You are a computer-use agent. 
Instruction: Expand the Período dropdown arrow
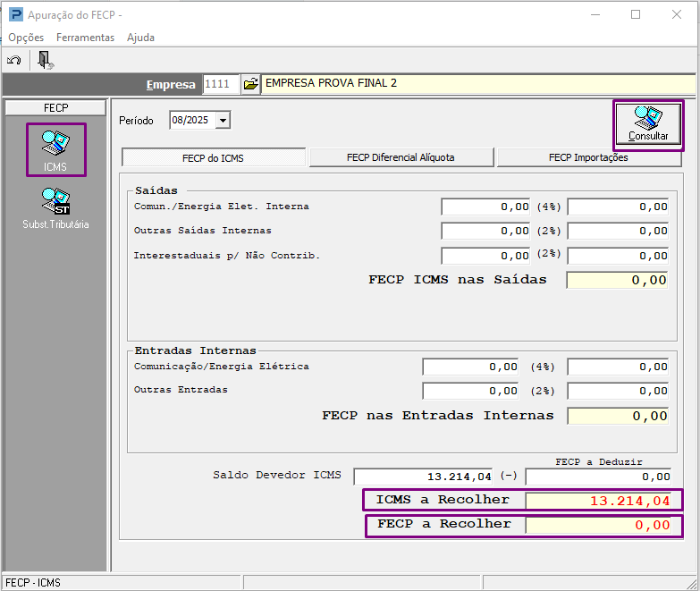point(223,120)
